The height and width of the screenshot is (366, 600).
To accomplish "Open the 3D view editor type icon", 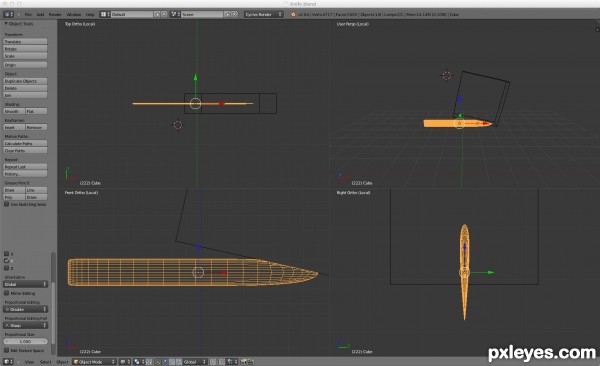I will point(7,362).
